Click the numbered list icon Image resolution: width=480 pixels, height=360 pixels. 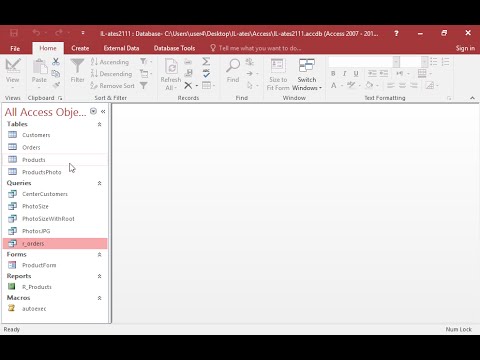click(445, 62)
